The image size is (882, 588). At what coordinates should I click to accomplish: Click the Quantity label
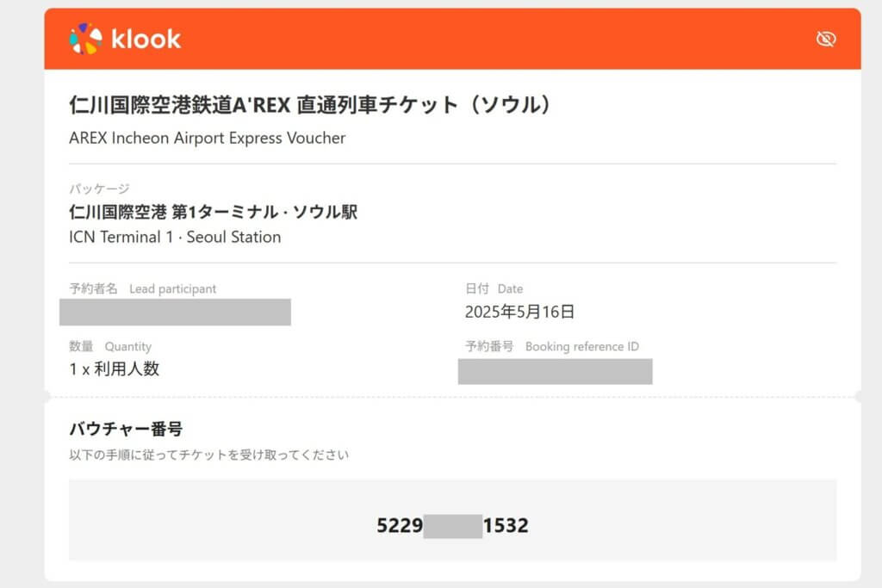(127, 347)
